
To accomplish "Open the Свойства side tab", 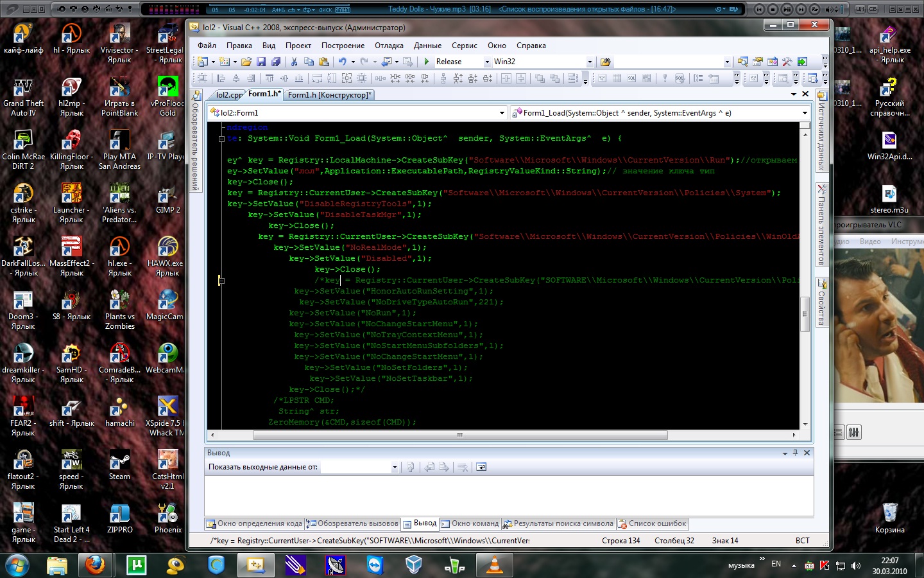I will point(821,302).
